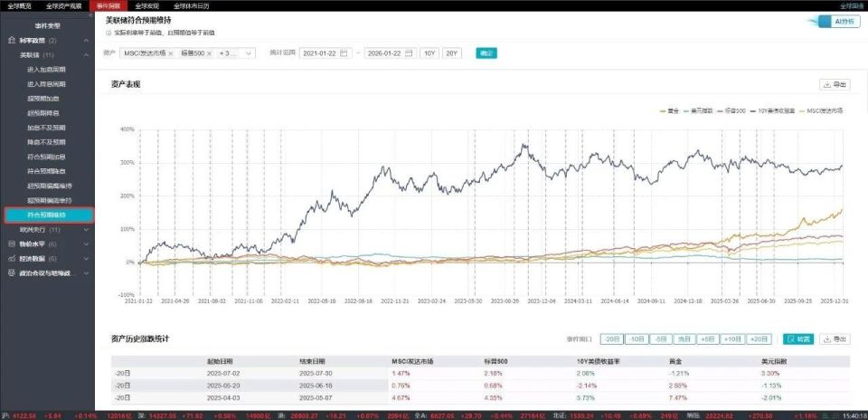The image size is (868, 420).
Task: Toggle the 美元指数 legend series
Action: (698, 110)
